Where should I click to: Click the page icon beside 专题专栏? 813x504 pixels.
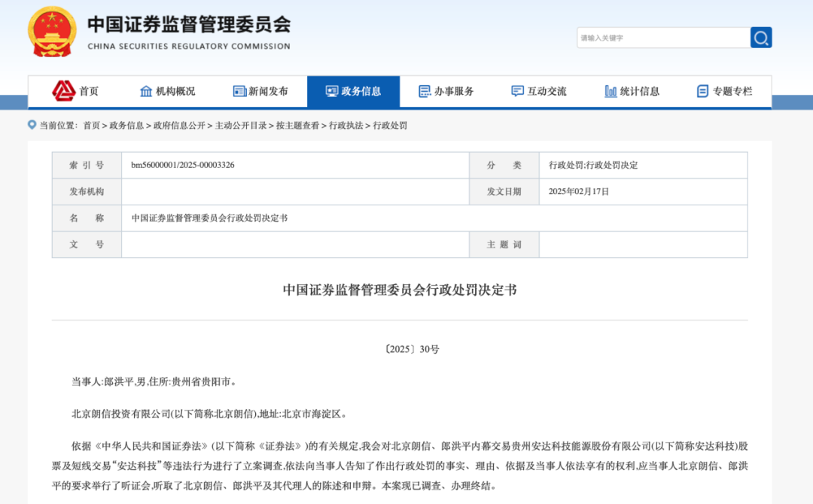click(702, 91)
